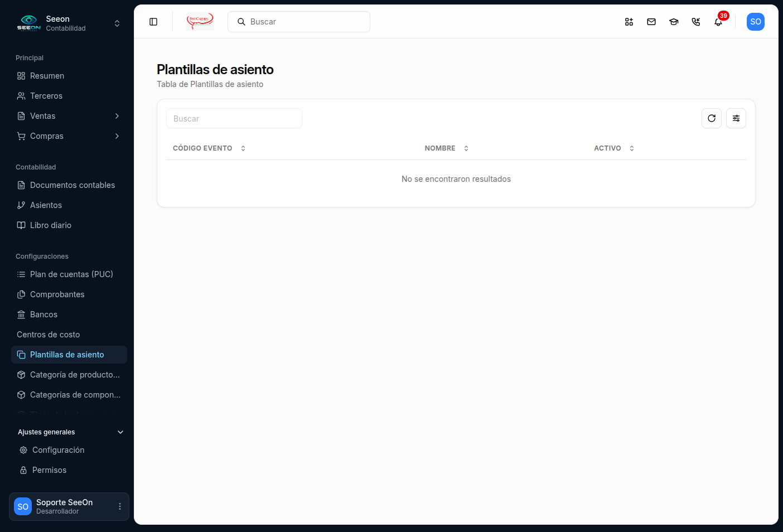Viewport: 783px width, 532px height.
Task: Open Configuración under Ajustes generales
Action: (x=69, y=450)
